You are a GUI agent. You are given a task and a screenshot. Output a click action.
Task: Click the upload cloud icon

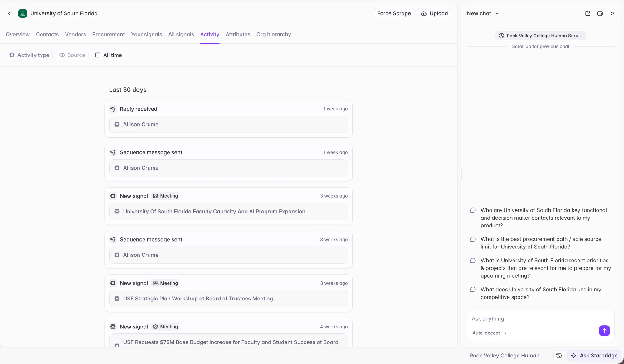[424, 13]
